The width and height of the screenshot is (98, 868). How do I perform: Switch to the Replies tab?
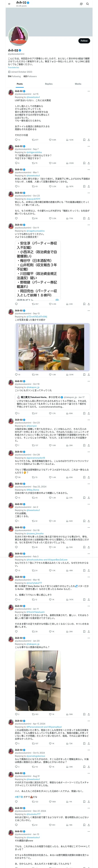pyautogui.click(x=49, y=84)
